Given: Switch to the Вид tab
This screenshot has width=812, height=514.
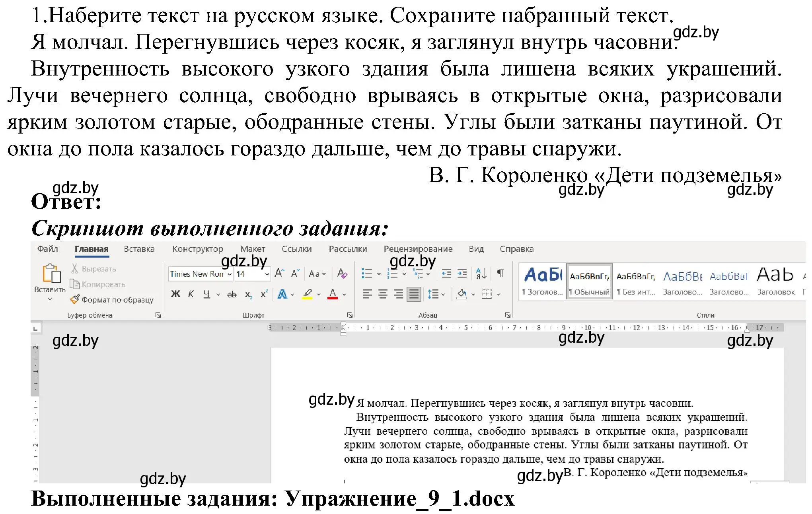Looking at the screenshot, I should [x=476, y=249].
